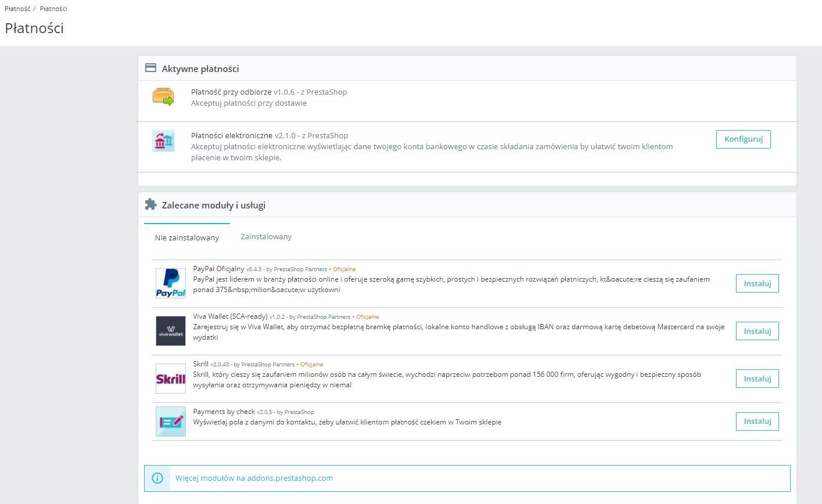822x504 pixels.
Task: Install the Viva Wallet module
Action: point(758,331)
